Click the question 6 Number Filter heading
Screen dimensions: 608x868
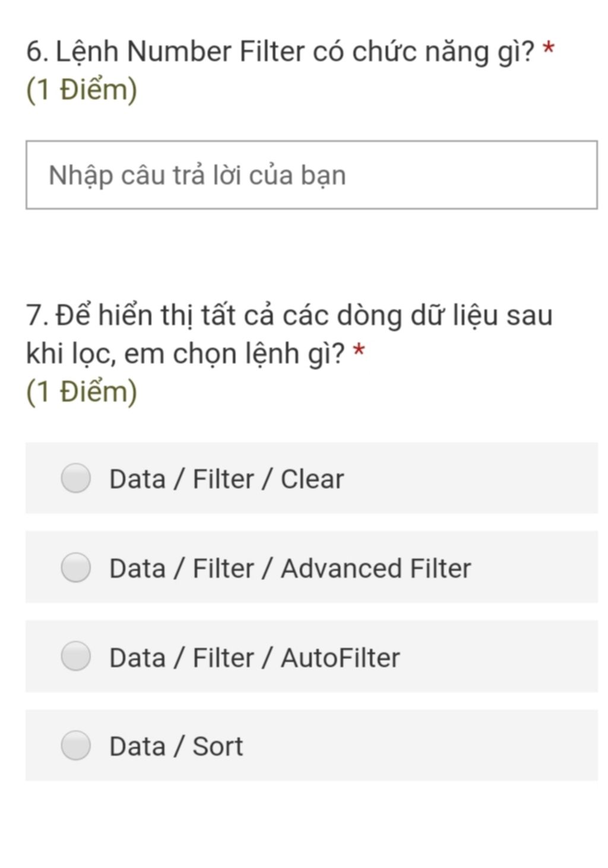point(280,52)
